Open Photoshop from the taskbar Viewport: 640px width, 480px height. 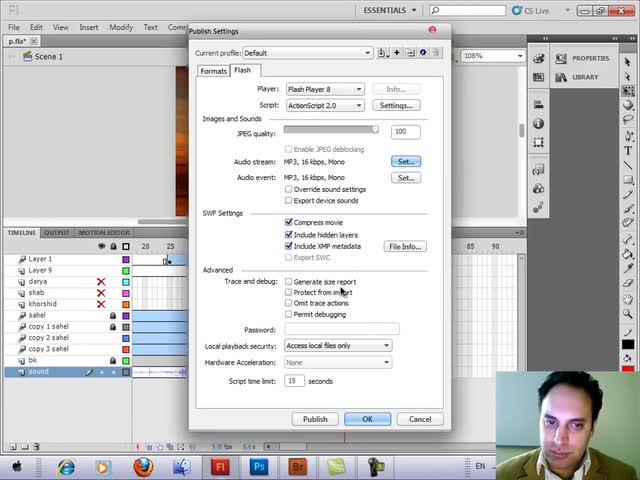point(259,467)
